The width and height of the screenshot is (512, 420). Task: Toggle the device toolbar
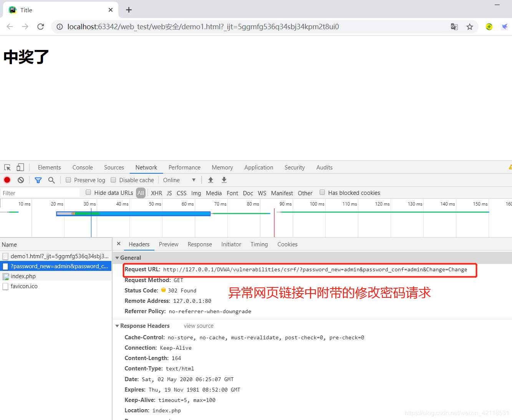[x=20, y=167]
